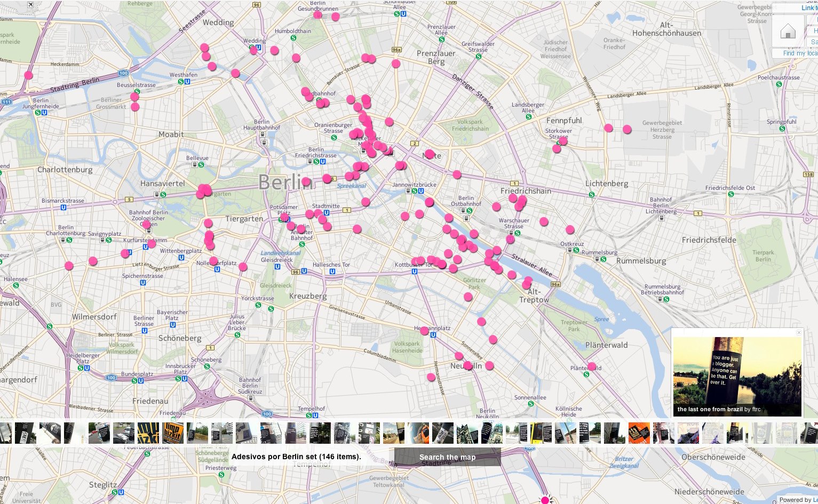818x504 pixels.
Task: Click the Powered by link at bottom-right
Action: coord(798,500)
